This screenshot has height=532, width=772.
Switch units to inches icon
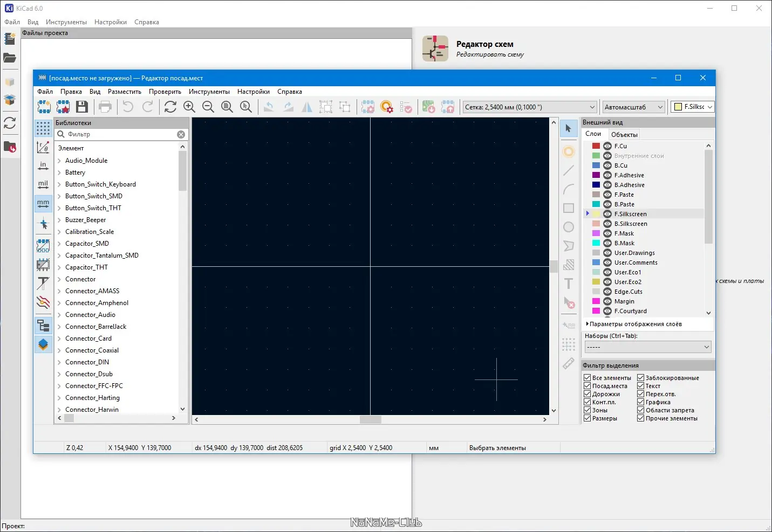43,165
